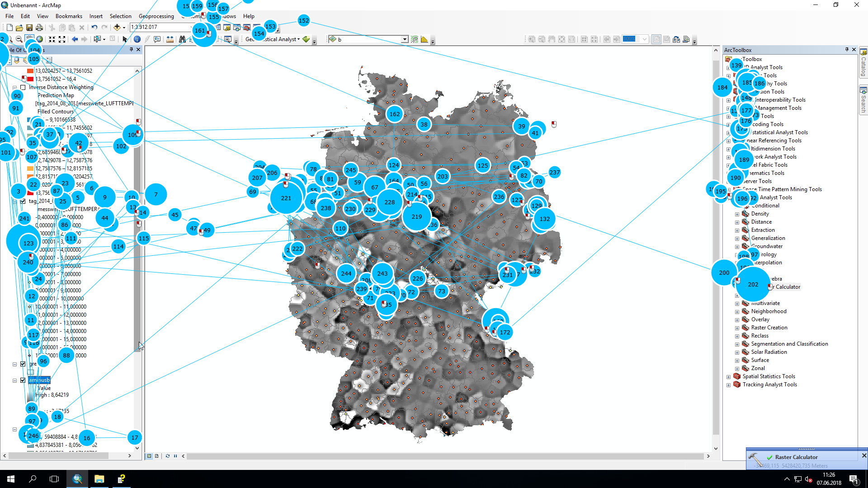This screenshot has height=488, width=868.
Task: Click Go Back to Previous Extent arrow
Action: 75,39
